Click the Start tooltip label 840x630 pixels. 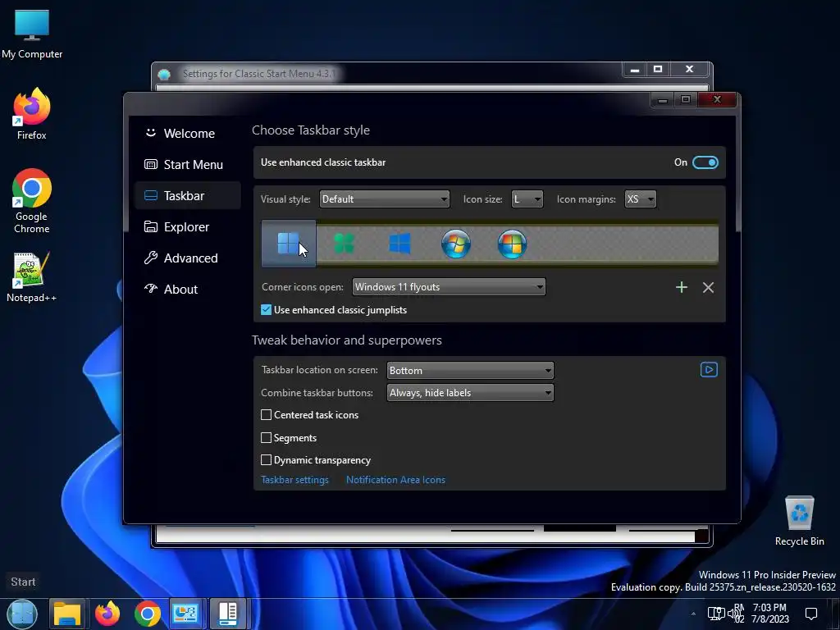[x=23, y=582]
